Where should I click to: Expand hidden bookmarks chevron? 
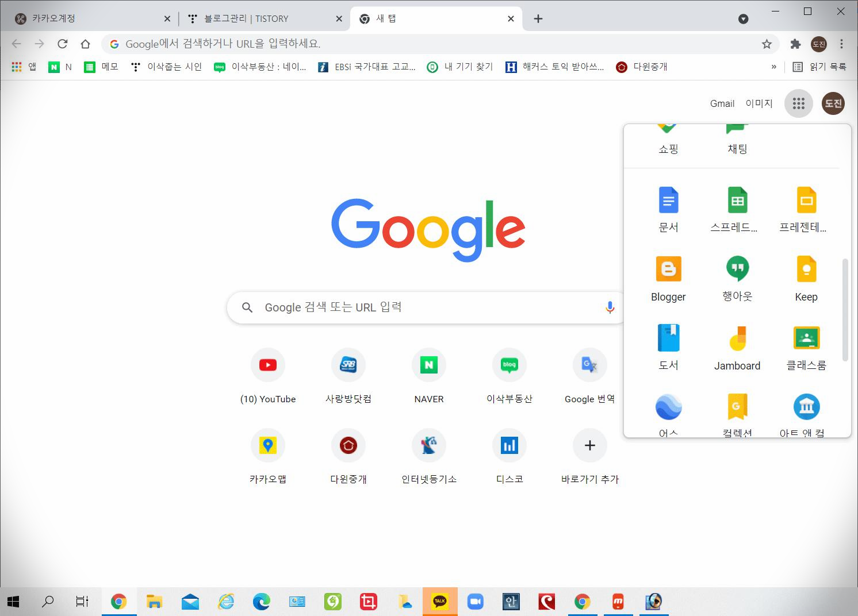coord(773,67)
